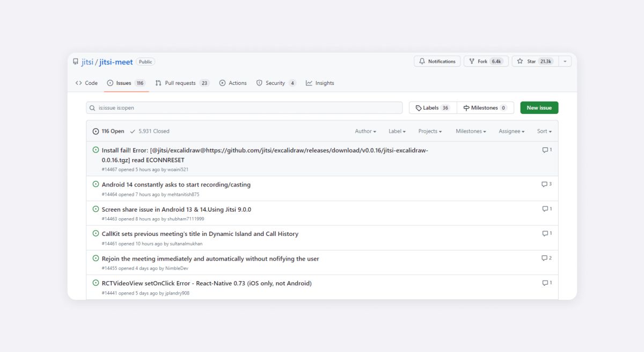
Task: Click the comment icon on Android 14 issue
Action: pyautogui.click(x=544, y=184)
